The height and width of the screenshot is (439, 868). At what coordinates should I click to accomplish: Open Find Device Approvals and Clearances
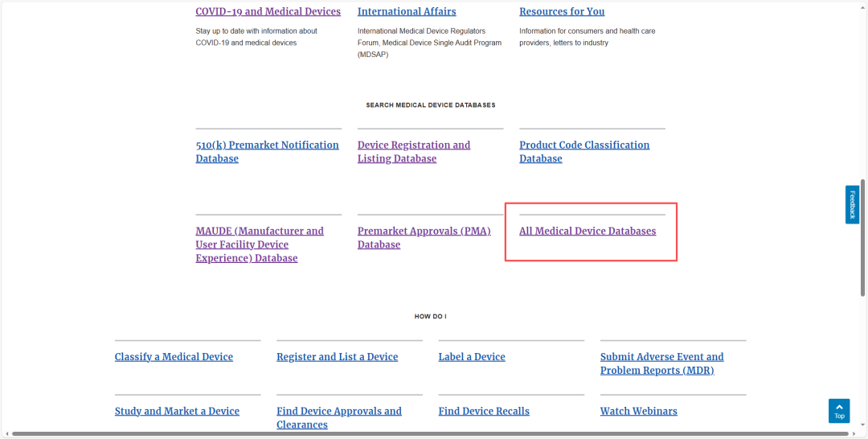click(x=339, y=417)
